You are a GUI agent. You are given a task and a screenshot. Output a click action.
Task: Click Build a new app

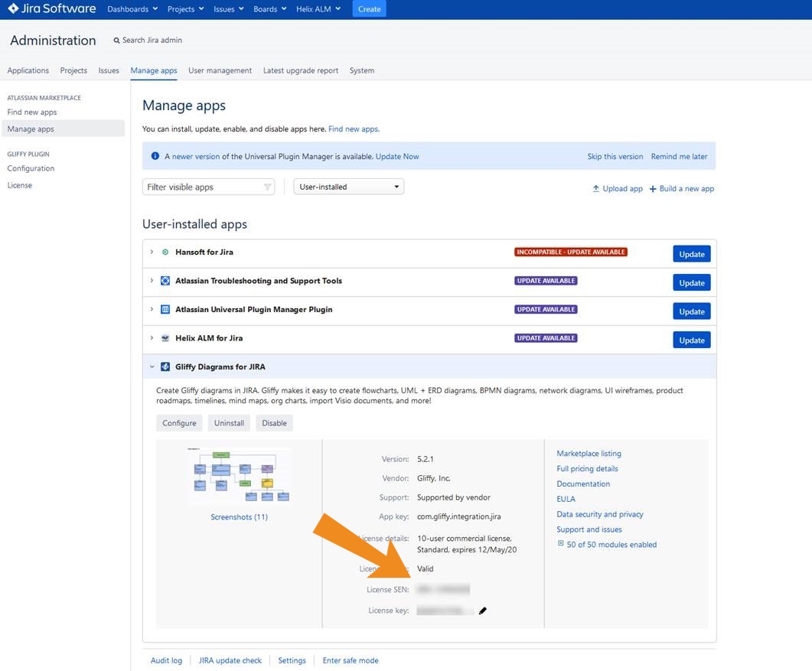[681, 188]
